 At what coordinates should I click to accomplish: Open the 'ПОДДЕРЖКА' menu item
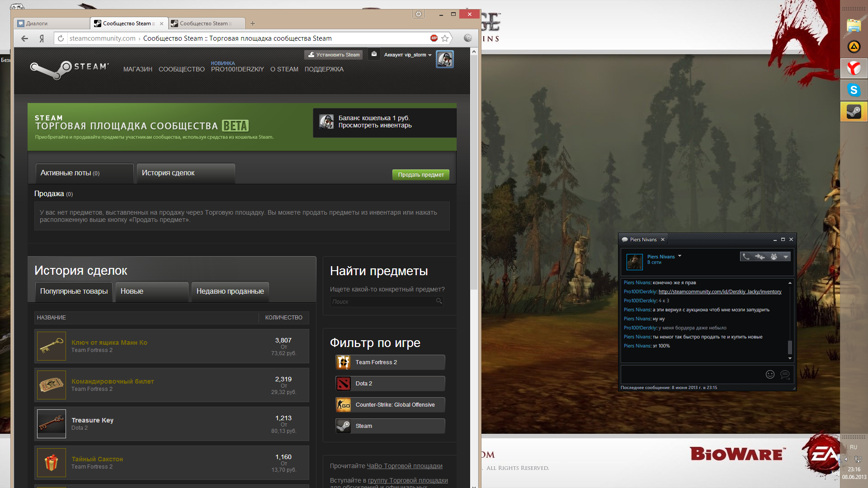(x=324, y=69)
